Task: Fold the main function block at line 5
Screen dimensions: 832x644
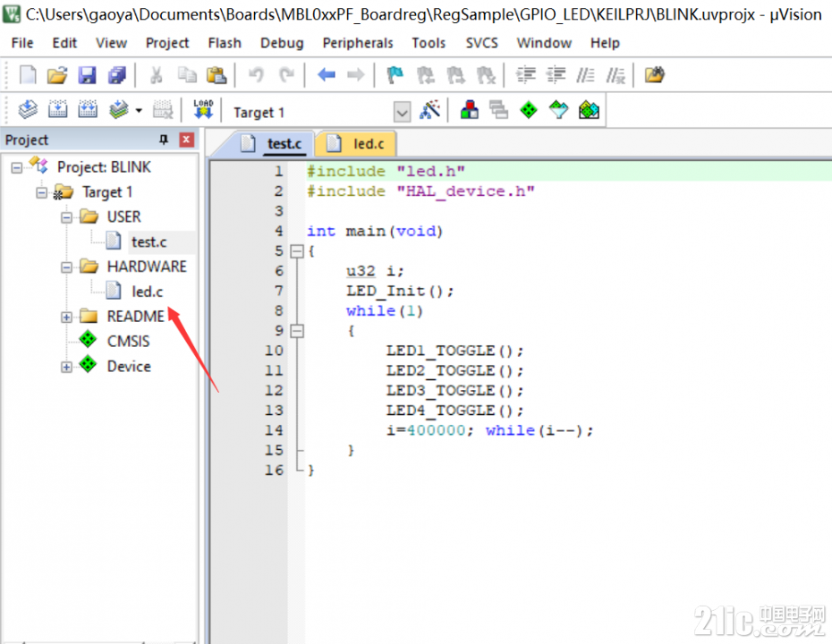Action: (x=297, y=251)
